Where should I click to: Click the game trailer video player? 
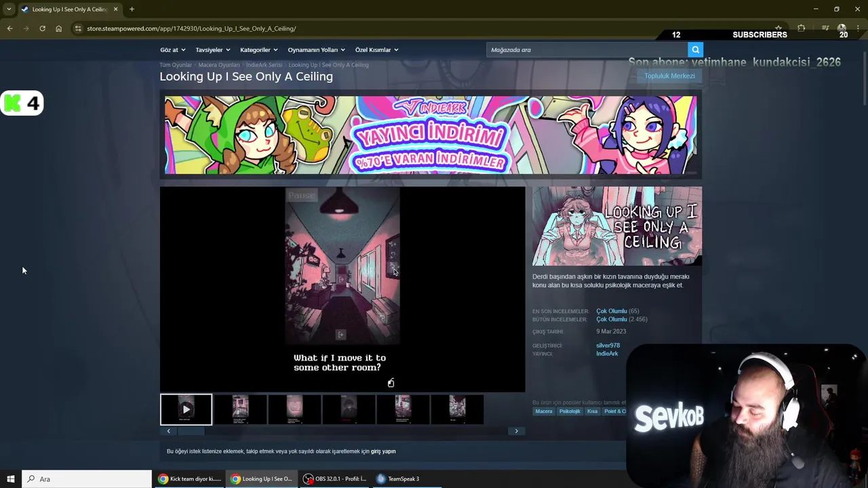pyautogui.click(x=342, y=289)
